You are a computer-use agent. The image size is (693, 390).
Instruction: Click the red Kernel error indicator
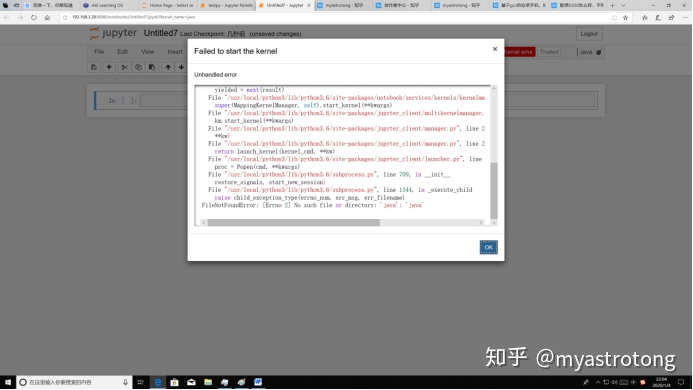519,52
